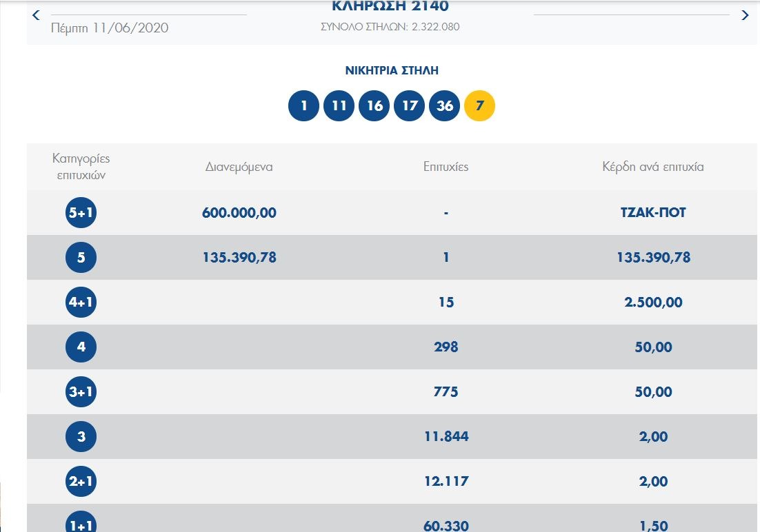Click the Κατηγορίες επιτυχιών column header
Screen dimensions: 760x532
pos(81,167)
